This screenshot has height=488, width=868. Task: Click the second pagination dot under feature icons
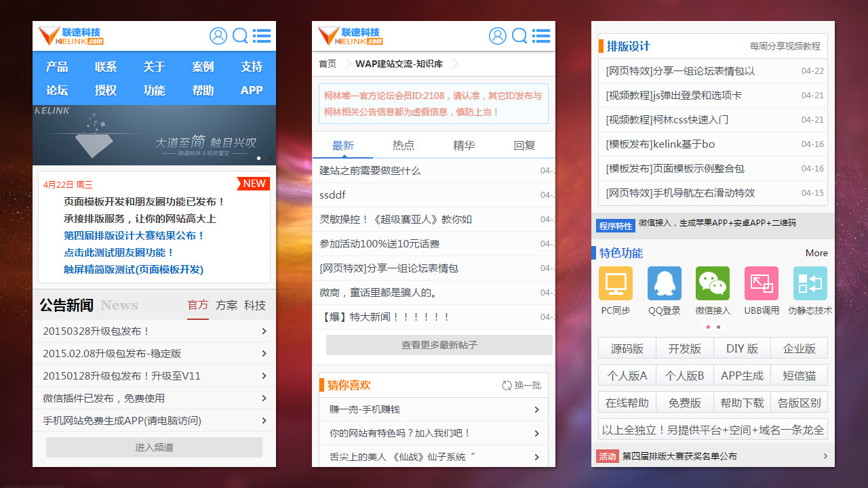pyautogui.click(x=718, y=327)
